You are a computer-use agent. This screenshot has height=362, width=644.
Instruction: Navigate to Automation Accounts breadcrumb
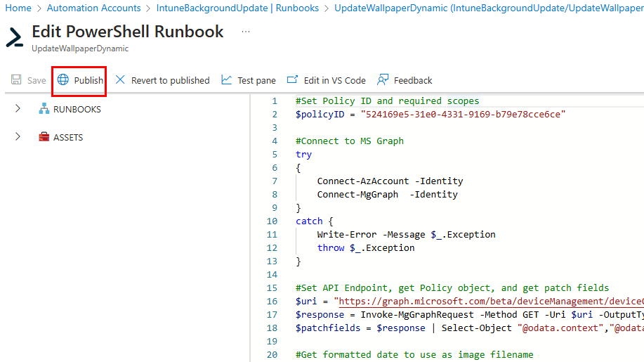point(93,8)
